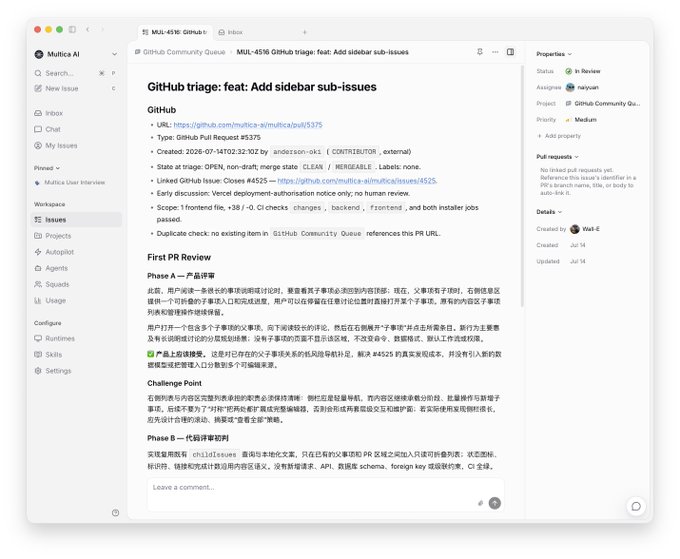Viewport: 680px width, 559px height.
Task: Open the issues/4525 GitHub link
Action: 356,181
